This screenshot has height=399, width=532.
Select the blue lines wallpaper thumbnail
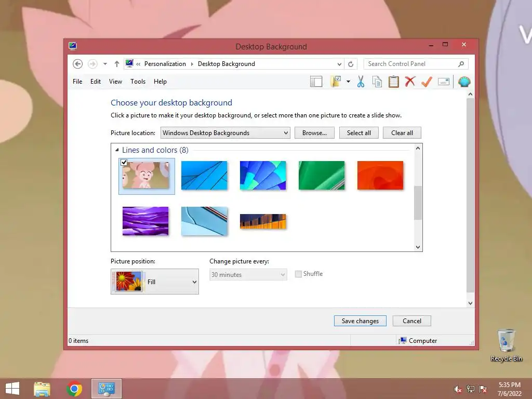(204, 176)
